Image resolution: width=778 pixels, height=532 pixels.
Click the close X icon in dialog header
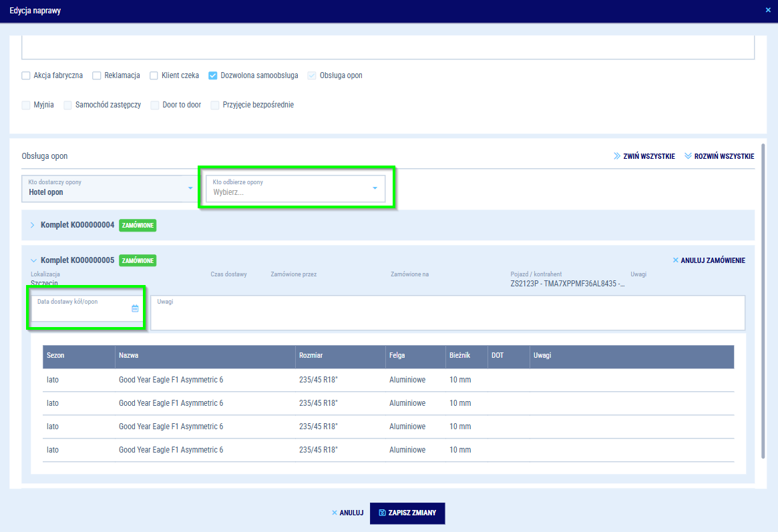pos(768,11)
